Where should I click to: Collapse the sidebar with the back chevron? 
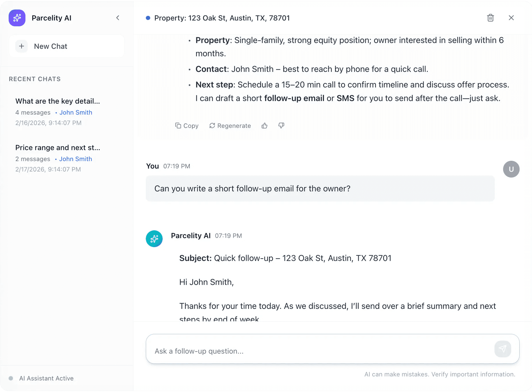coord(118,18)
